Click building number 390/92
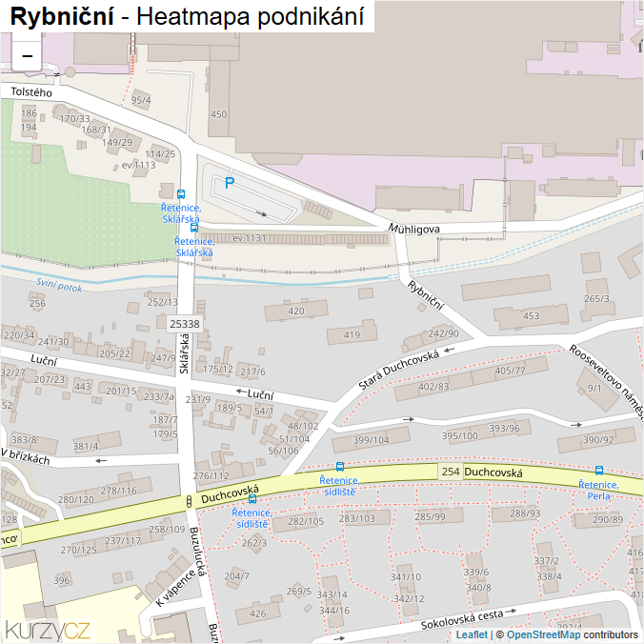The image size is (644, 644). (598, 440)
